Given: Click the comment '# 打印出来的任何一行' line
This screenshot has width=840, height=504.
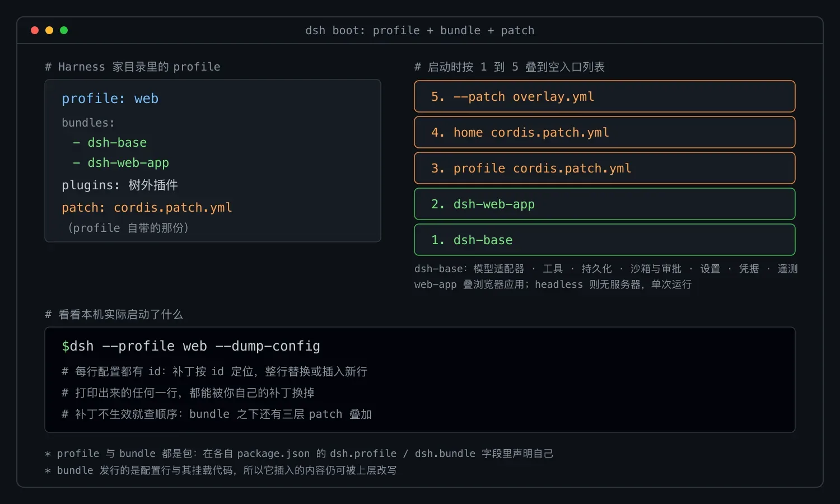Looking at the screenshot, I should pyautogui.click(x=188, y=393).
